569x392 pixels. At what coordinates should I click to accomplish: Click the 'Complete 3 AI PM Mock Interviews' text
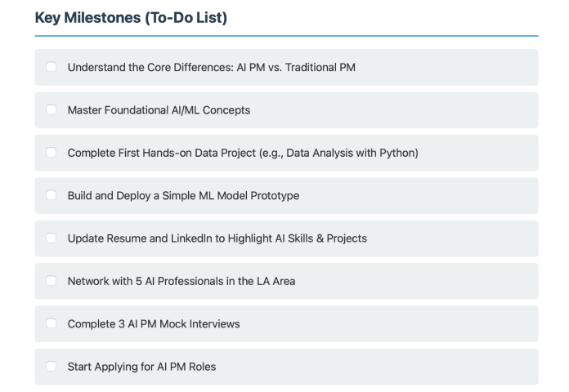tap(154, 323)
